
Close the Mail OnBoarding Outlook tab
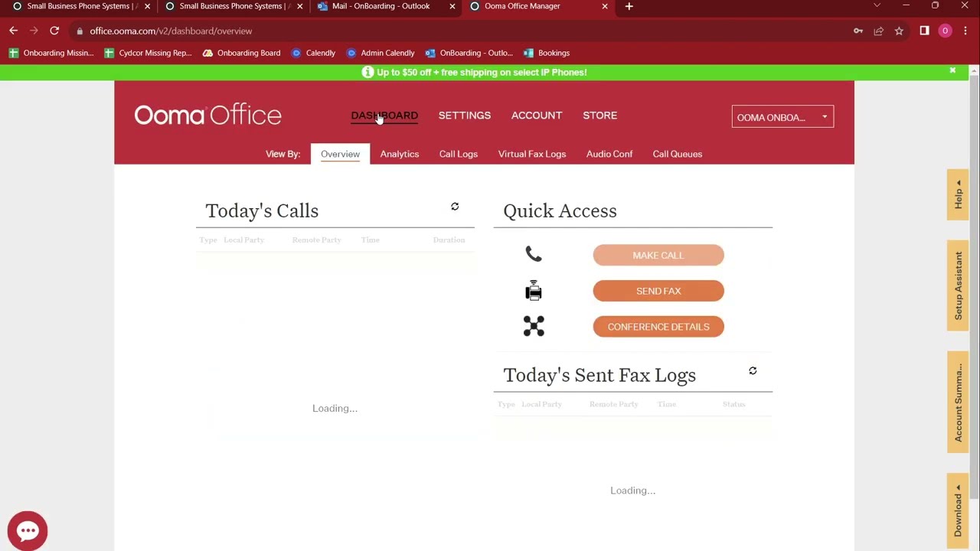(452, 6)
